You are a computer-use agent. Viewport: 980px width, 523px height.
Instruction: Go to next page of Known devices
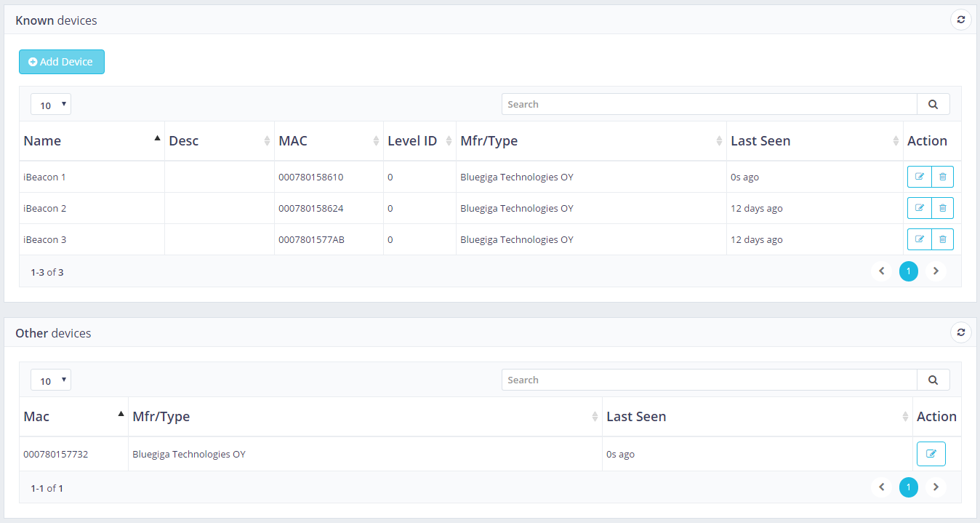point(936,271)
